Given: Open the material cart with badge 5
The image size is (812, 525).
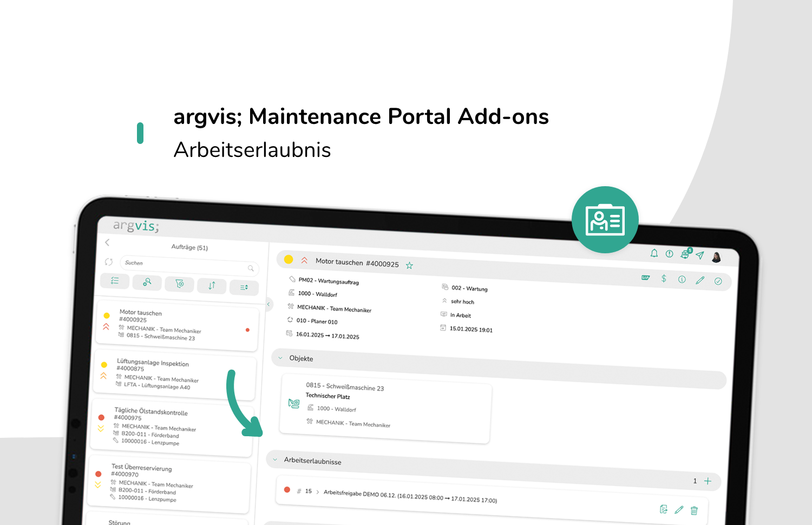Looking at the screenshot, I should point(685,254).
